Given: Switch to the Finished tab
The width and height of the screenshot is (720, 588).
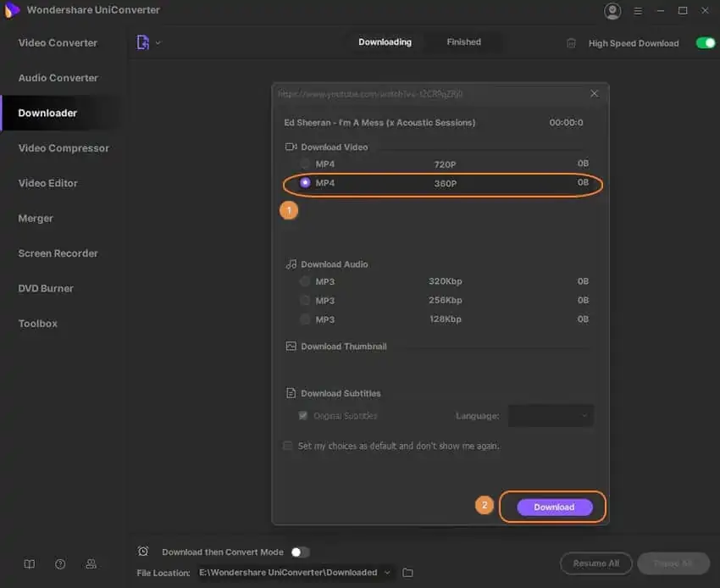Looking at the screenshot, I should 464,42.
